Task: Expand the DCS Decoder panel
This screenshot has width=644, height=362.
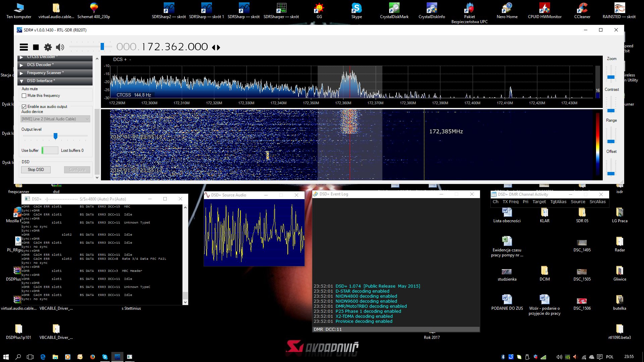Action: (55, 65)
